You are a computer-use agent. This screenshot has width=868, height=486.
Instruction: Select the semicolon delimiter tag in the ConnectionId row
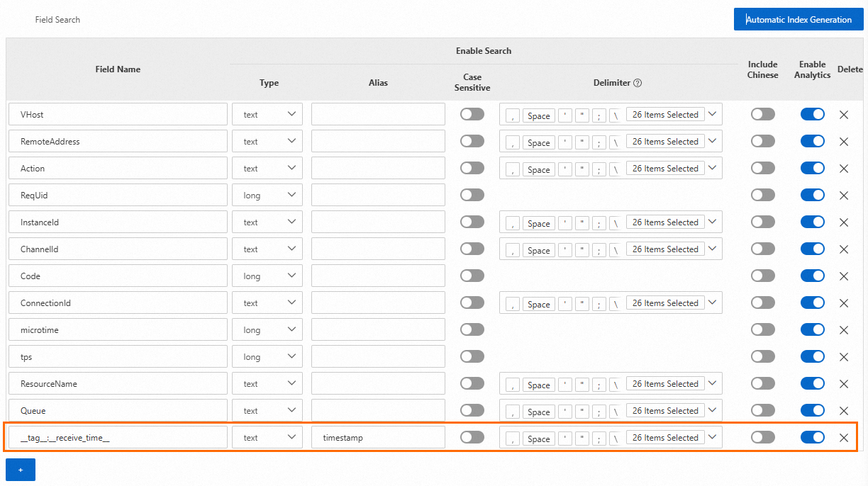[x=599, y=304]
